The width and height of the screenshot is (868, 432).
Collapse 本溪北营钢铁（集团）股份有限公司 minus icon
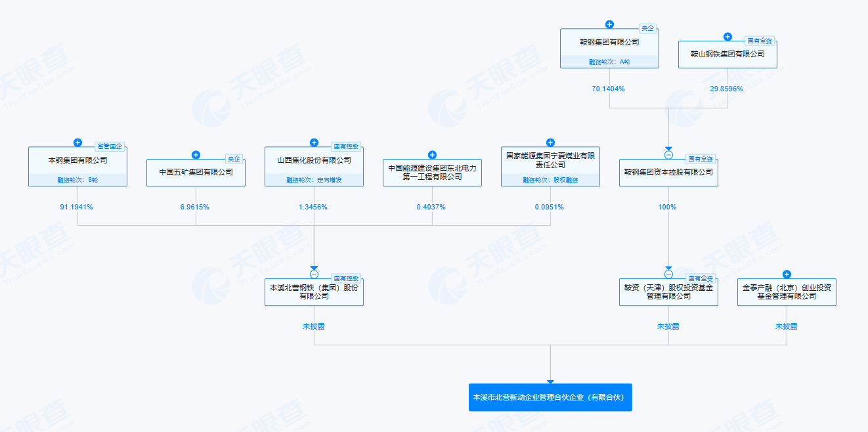pyautogui.click(x=314, y=274)
